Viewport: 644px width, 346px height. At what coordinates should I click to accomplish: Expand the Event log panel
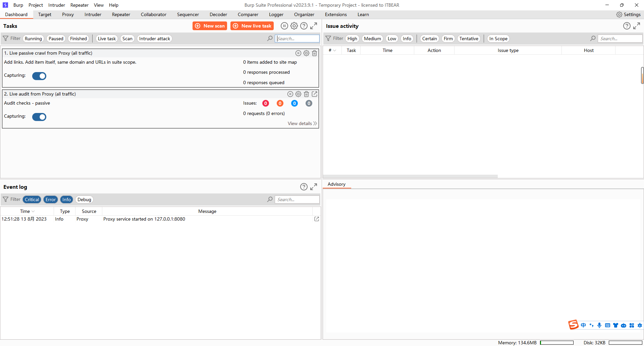[x=314, y=187]
